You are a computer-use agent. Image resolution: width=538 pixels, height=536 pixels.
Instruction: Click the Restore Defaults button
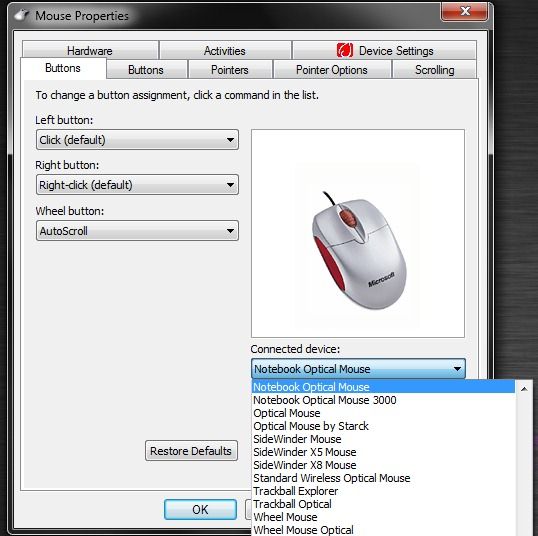191,451
